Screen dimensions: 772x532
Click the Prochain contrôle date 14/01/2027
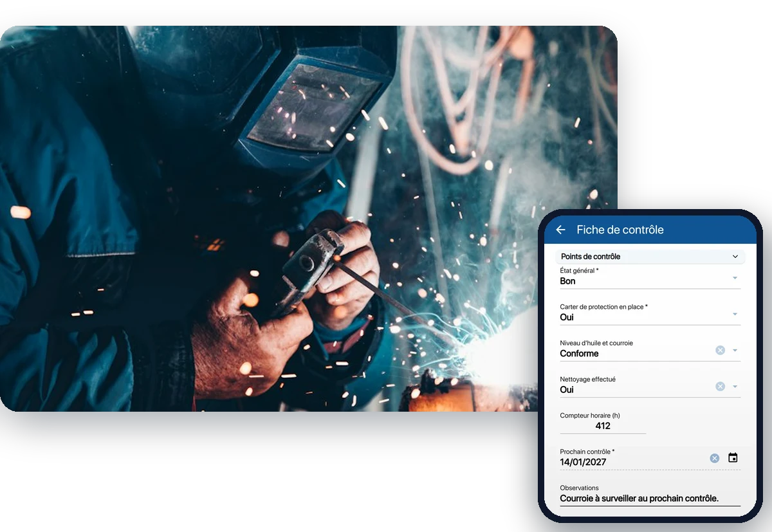[x=583, y=462]
